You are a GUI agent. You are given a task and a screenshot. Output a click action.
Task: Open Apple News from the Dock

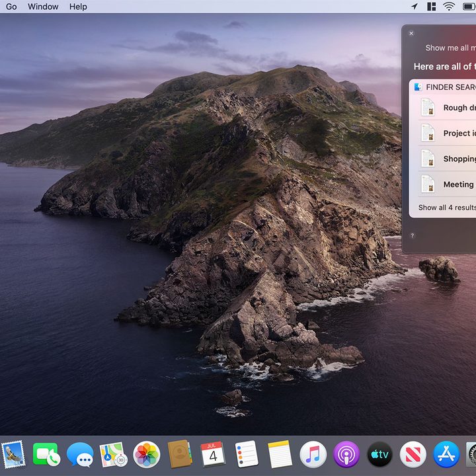(413, 454)
